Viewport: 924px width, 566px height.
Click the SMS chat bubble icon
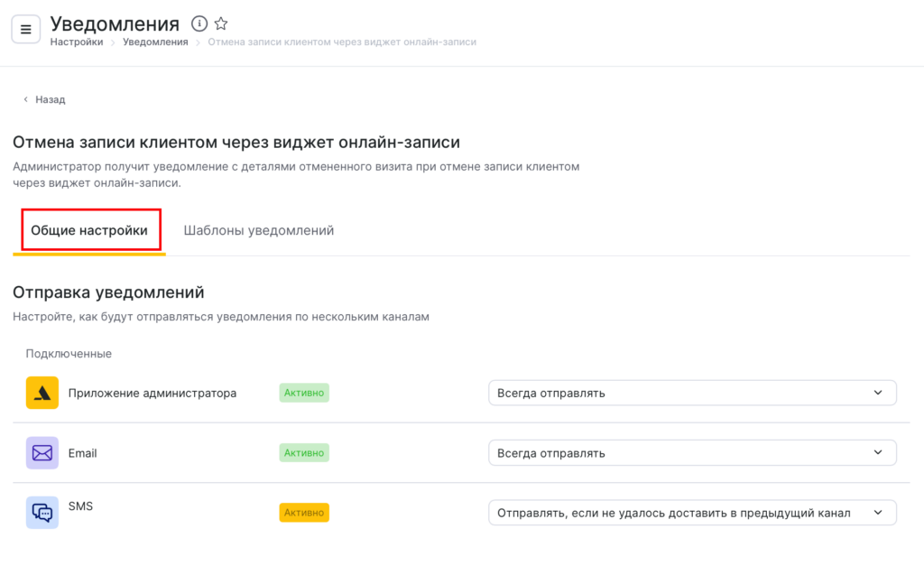(42, 513)
